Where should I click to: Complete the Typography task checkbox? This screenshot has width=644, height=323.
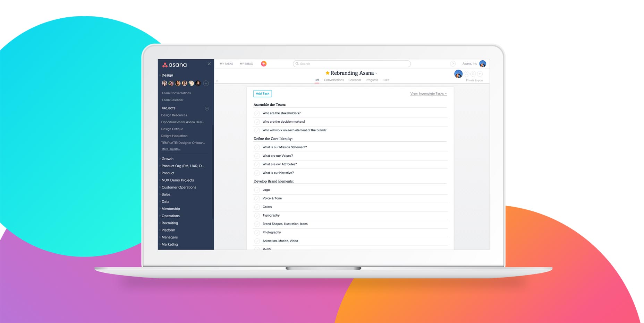click(x=257, y=216)
